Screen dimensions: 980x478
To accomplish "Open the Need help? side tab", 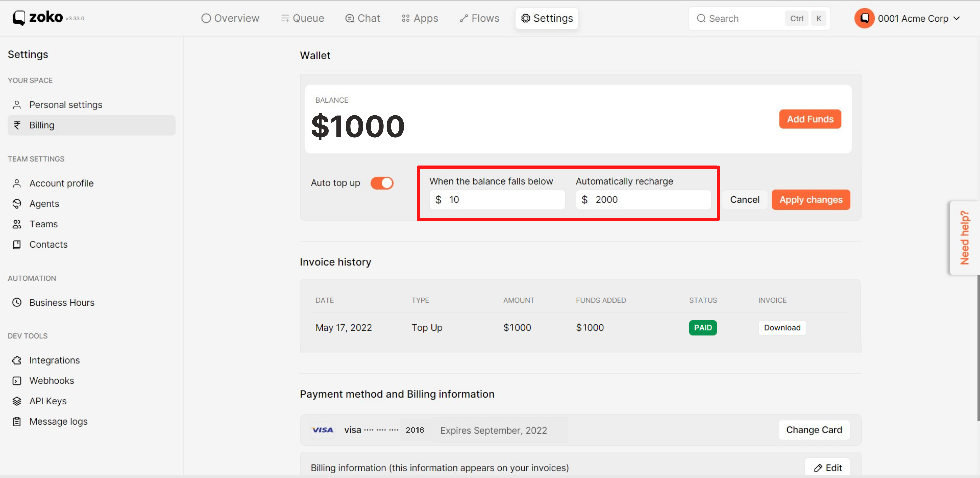I will click(964, 238).
